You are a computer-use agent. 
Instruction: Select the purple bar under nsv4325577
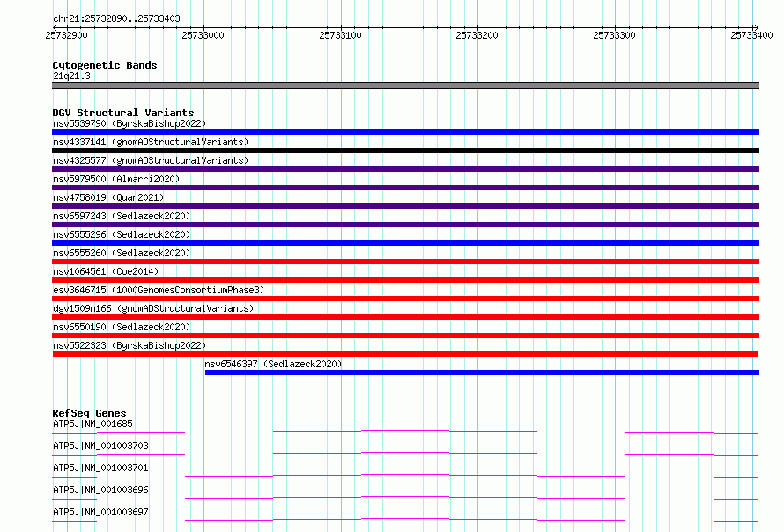point(405,169)
